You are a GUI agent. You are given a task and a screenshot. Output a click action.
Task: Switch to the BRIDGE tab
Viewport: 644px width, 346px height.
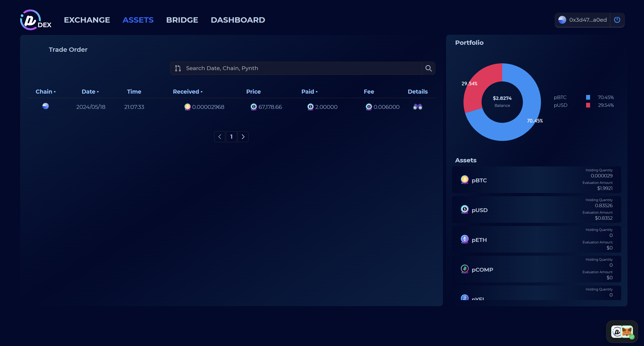point(182,20)
